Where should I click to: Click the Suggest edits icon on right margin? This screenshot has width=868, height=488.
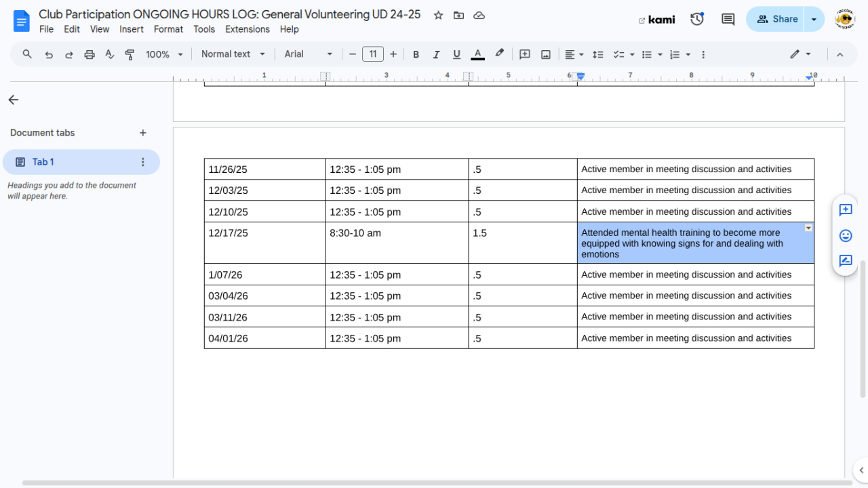point(845,261)
